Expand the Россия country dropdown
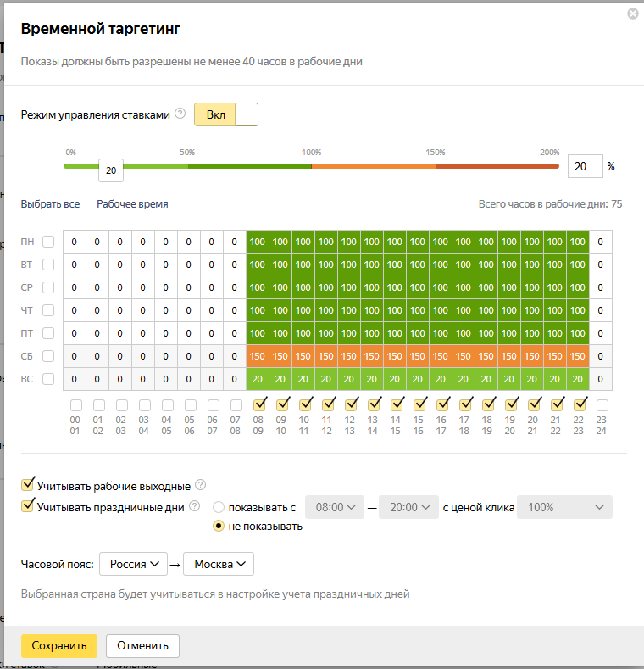The height and width of the screenshot is (669, 644). [134, 564]
